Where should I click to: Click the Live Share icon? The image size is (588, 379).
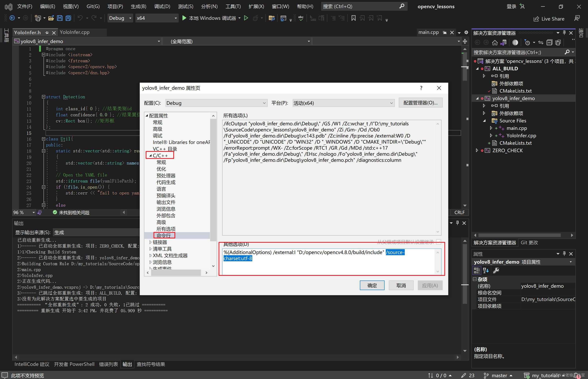536,19
